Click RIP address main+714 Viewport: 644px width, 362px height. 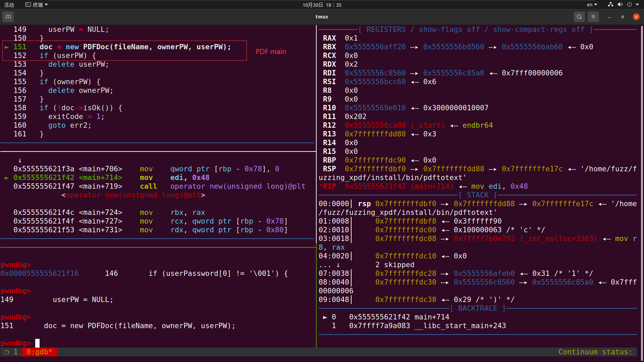399,186
